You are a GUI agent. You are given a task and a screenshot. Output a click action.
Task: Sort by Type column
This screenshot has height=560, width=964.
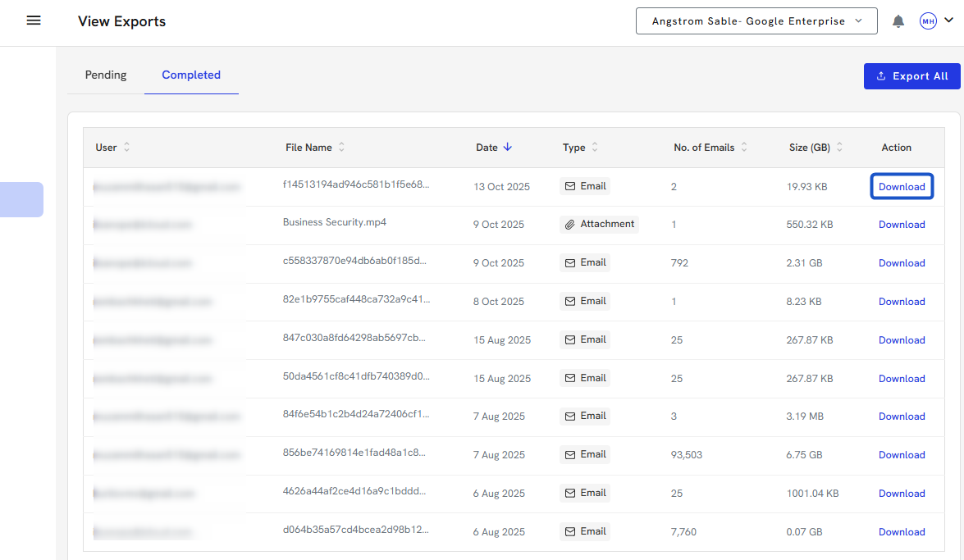pos(595,148)
